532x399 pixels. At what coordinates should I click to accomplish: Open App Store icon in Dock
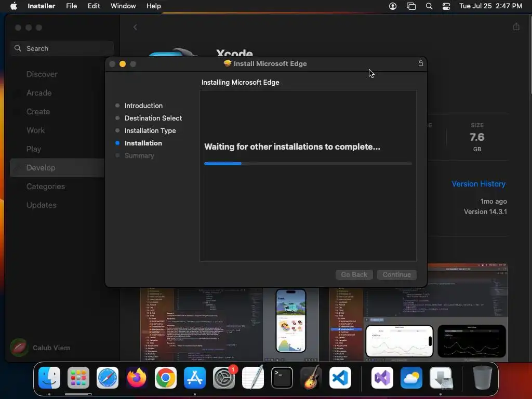coord(195,378)
